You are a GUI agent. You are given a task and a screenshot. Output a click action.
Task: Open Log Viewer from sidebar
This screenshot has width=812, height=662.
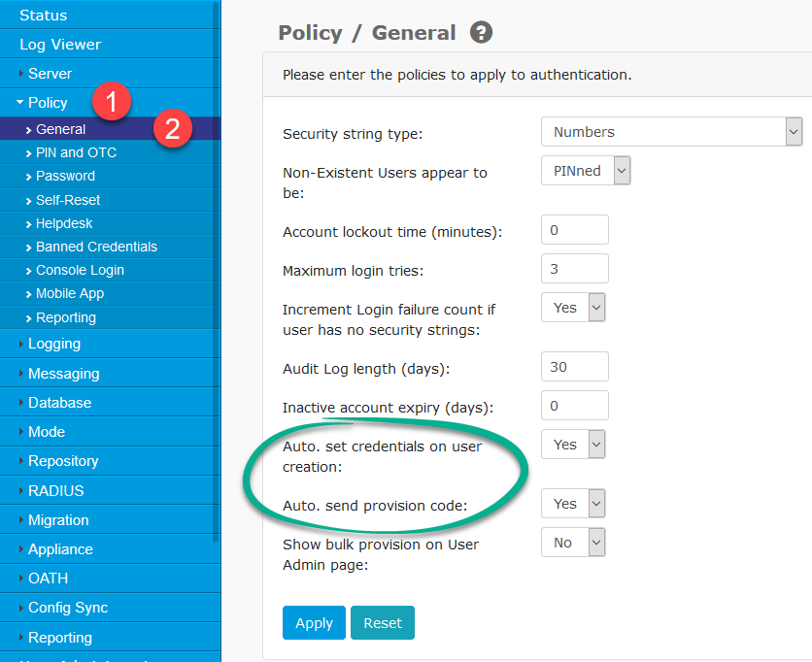pyautogui.click(x=60, y=44)
